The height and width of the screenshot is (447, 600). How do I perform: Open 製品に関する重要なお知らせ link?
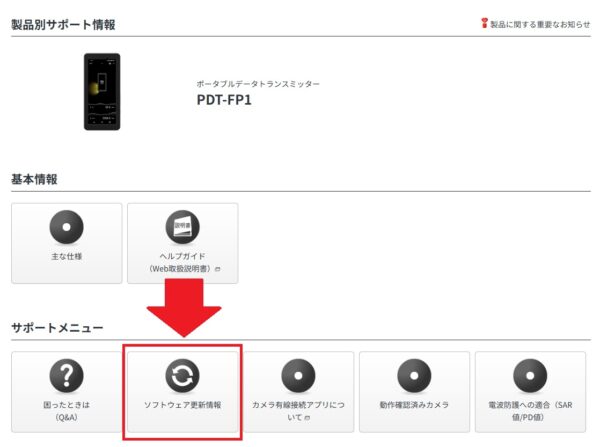(540, 24)
